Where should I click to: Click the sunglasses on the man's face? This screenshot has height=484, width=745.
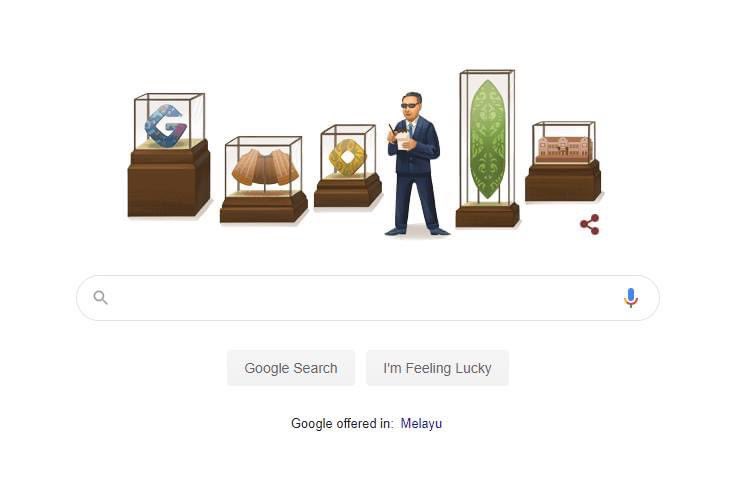tap(410, 105)
